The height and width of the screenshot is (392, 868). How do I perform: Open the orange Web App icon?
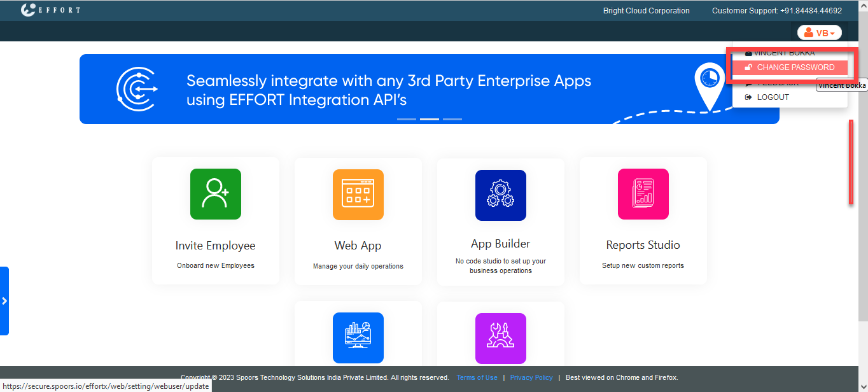[x=358, y=194]
